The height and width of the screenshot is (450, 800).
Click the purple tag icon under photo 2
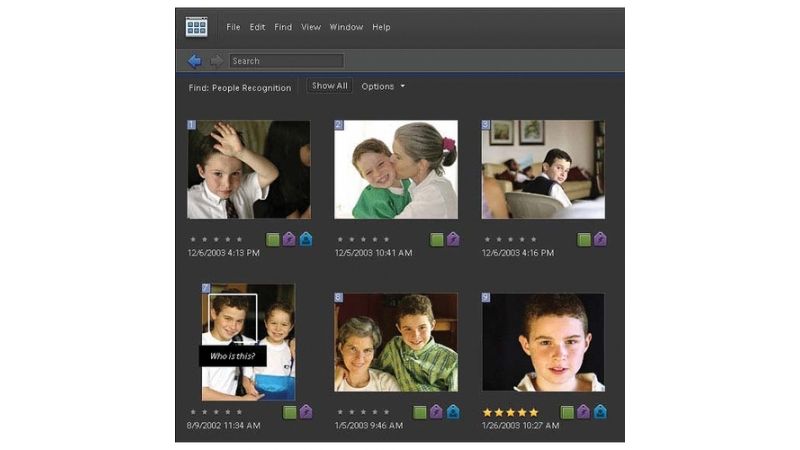452,239
